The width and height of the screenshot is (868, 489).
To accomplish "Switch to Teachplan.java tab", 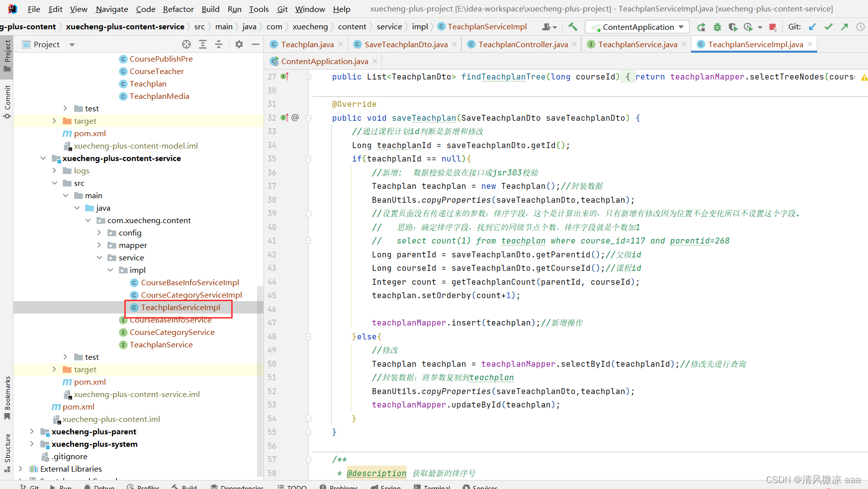I will pyautogui.click(x=307, y=44).
